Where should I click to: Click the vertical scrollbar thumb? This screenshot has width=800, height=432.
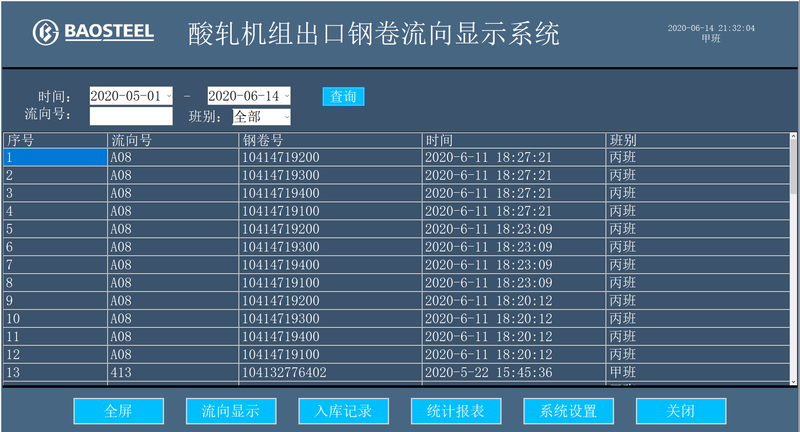[793, 167]
